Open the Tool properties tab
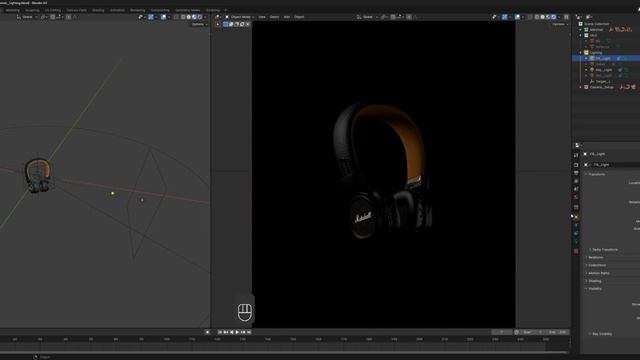640x360 pixels. tap(576, 156)
